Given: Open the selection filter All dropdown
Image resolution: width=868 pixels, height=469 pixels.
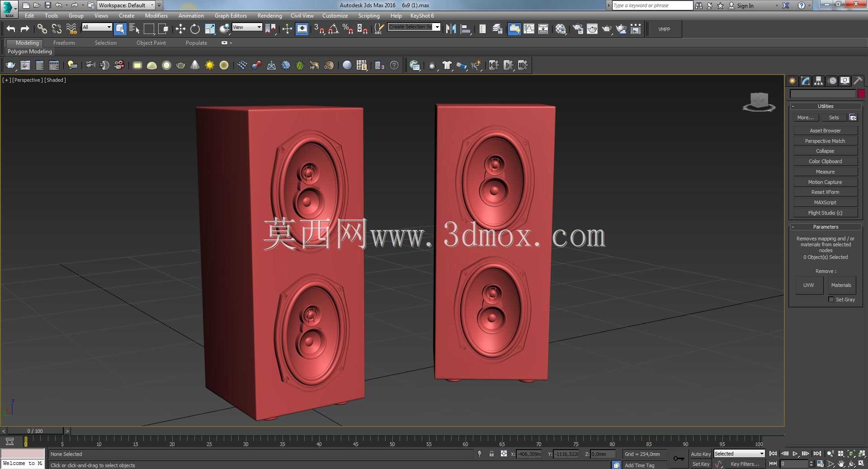Looking at the screenshot, I should (x=97, y=27).
